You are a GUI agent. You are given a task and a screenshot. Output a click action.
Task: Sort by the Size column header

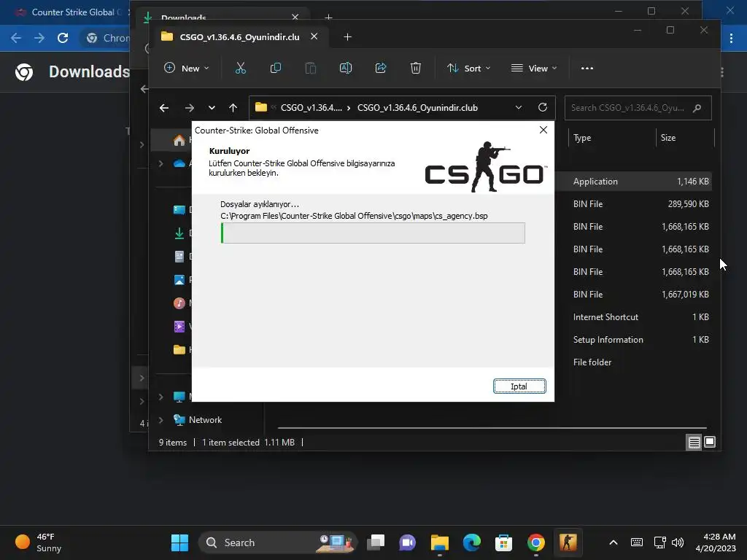[668, 138]
